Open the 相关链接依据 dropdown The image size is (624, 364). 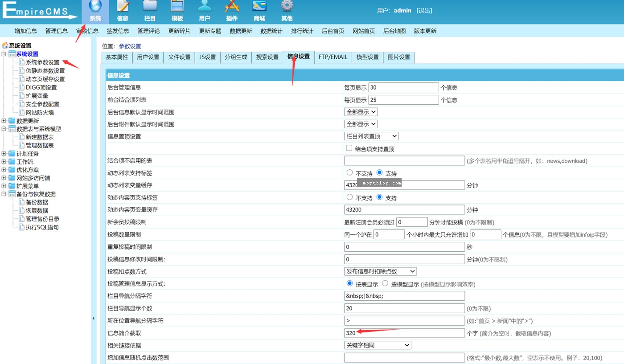377,345
